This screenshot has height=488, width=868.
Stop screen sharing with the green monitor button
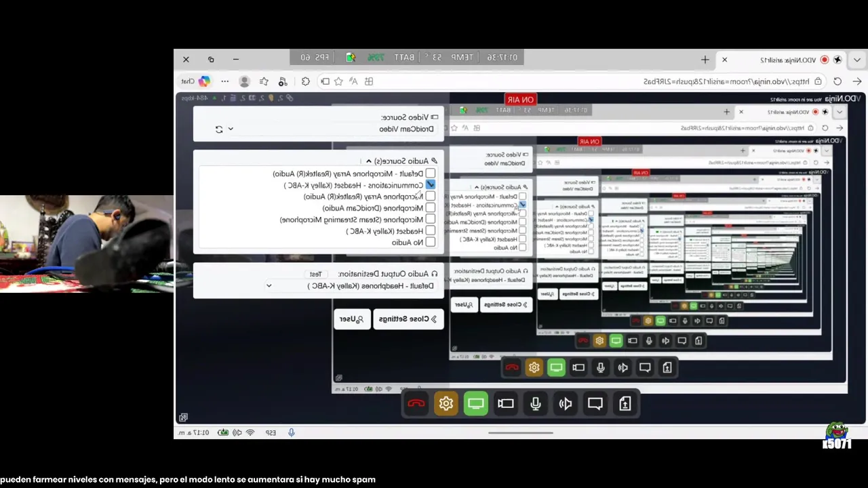(x=475, y=404)
